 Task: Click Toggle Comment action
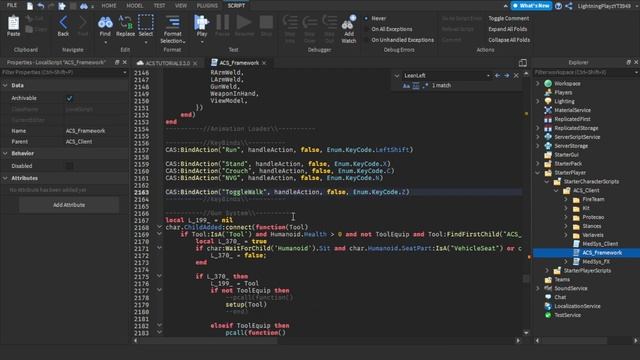coord(509,18)
